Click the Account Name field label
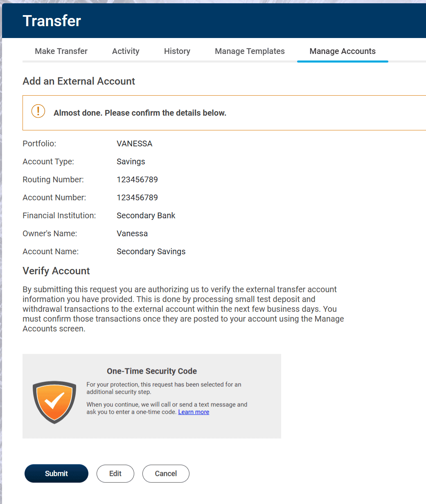This screenshot has width=426, height=504. [51, 251]
